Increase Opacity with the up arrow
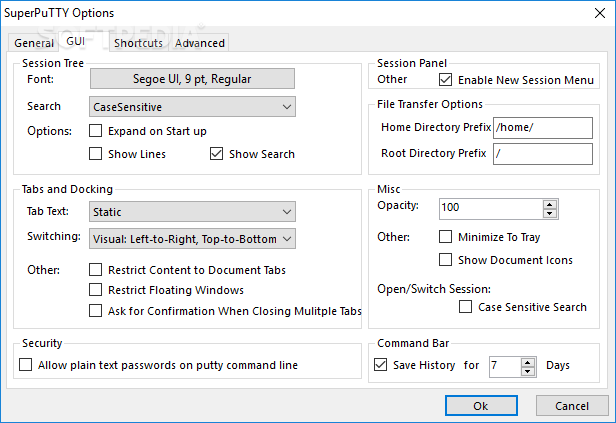This screenshot has height=423, width=616. point(550,204)
